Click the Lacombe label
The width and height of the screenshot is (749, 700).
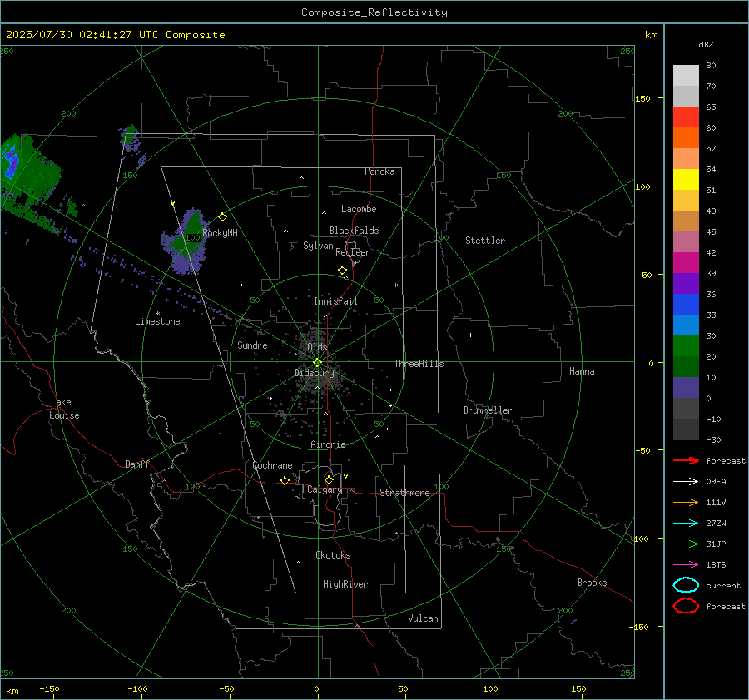(x=359, y=209)
